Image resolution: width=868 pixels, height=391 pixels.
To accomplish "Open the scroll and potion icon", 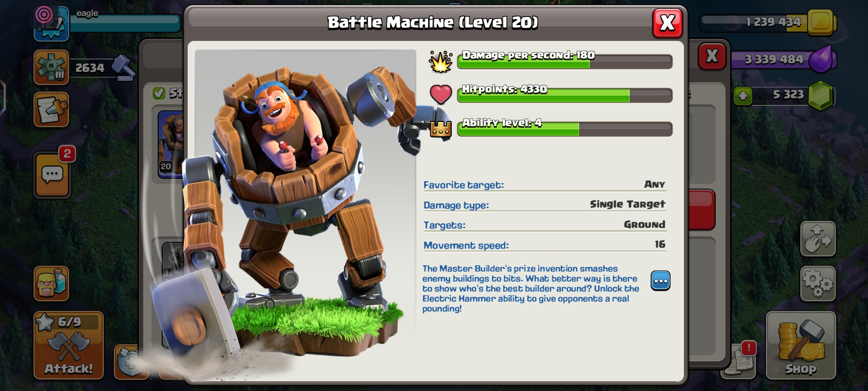I will coord(51,109).
